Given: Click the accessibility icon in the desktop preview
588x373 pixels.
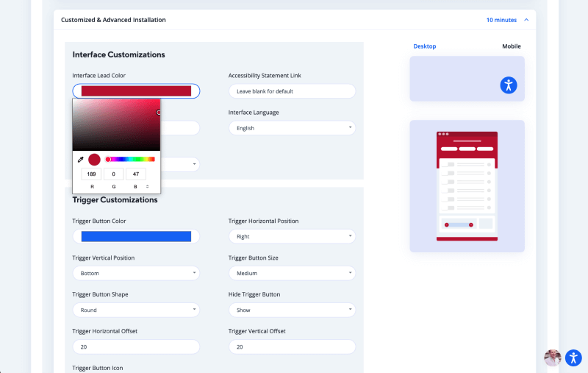Looking at the screenshot, I should point(509,85).
